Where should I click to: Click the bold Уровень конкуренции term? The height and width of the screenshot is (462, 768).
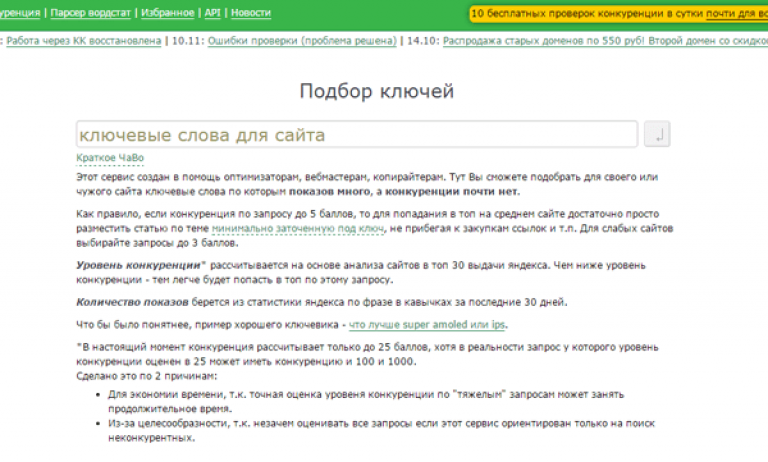(x=139, y=265)
